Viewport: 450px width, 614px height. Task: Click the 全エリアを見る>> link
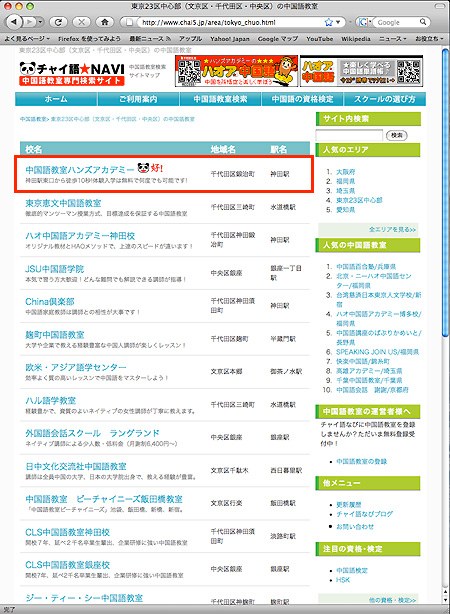392,229
